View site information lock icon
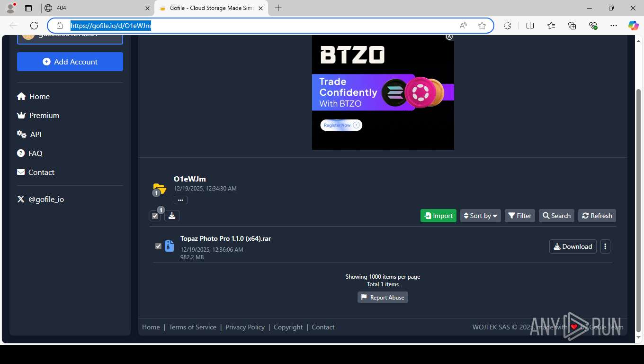Screen dimensions: 644x364 (60, 26)
